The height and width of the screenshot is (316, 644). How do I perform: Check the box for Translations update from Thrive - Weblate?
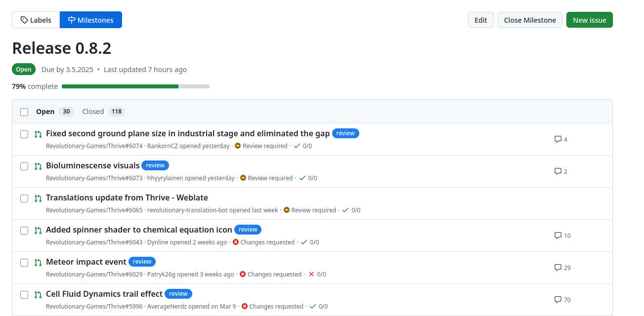click(24, 198)
